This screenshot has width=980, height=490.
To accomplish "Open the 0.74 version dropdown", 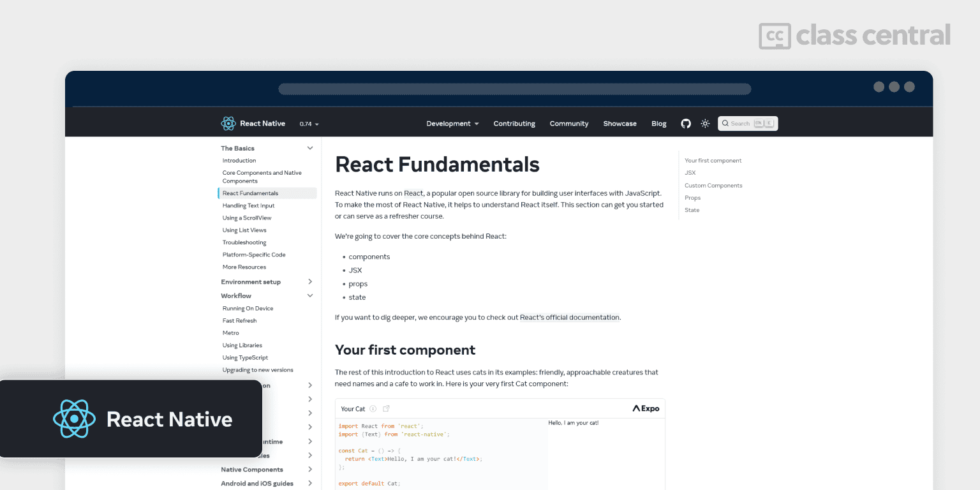I will [309, 124].
